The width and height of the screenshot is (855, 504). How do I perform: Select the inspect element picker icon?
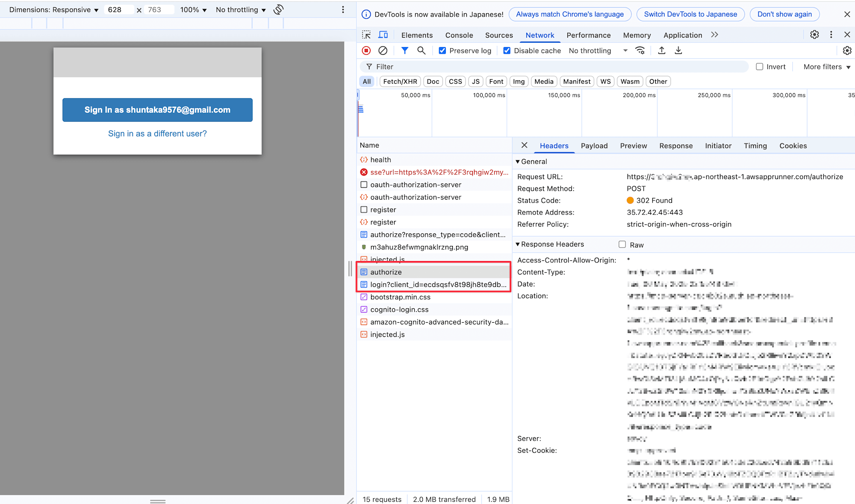point(366,35)
